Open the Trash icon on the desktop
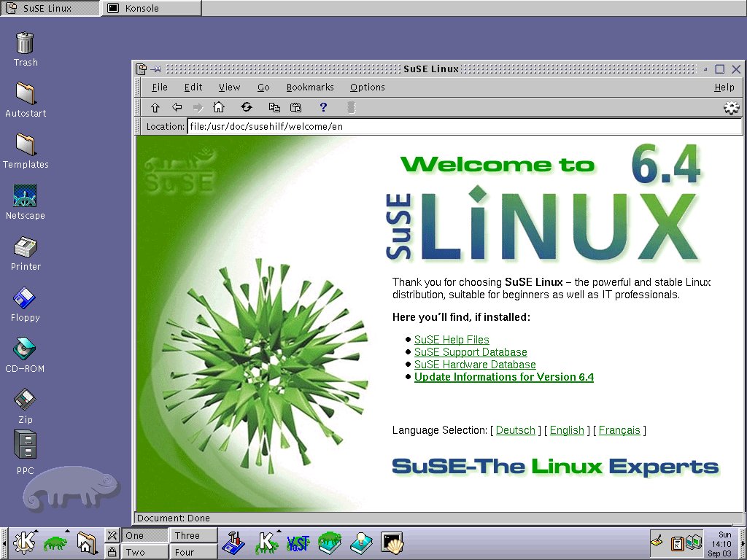 (x=25, y=43)
